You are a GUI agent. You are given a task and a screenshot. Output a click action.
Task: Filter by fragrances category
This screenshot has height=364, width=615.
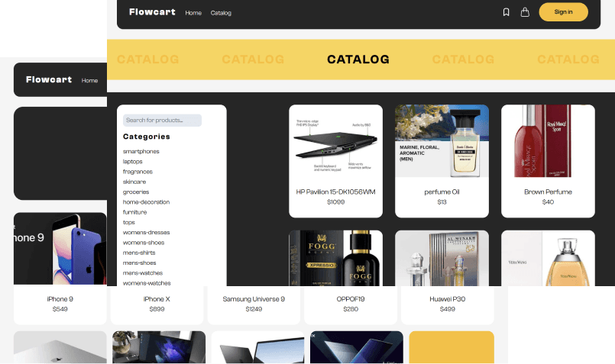click(138, 172)
